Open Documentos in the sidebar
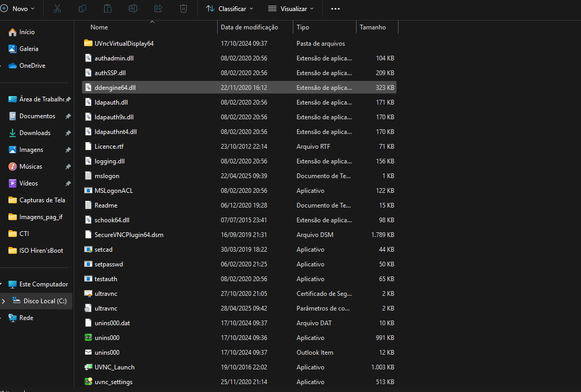 pyautogui.click(x=32, y=116)
